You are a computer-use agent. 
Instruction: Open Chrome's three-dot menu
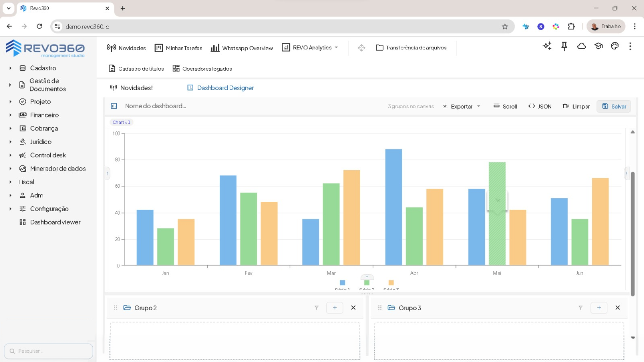point(635,26)
